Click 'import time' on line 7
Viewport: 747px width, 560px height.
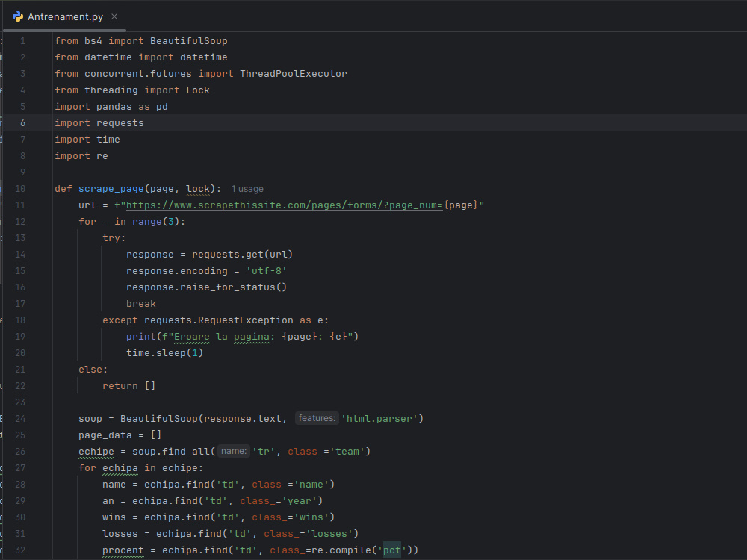(x=87, y=140)
